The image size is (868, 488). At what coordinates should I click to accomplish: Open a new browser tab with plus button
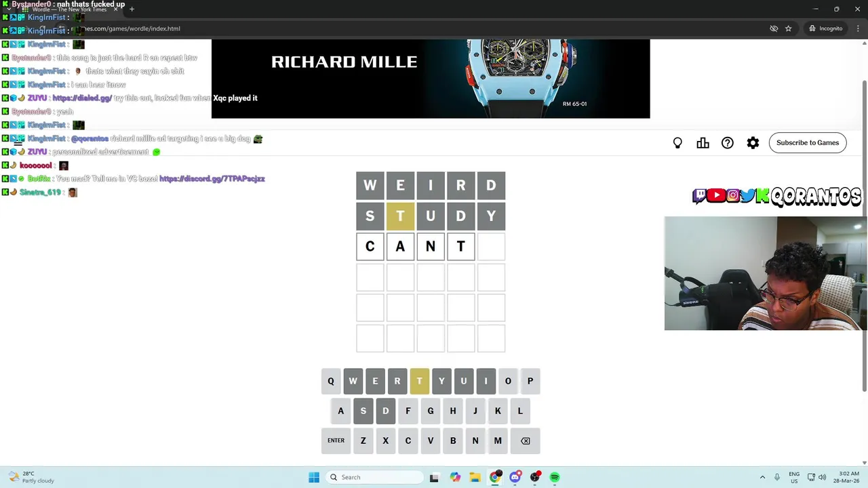coord(132,9)
